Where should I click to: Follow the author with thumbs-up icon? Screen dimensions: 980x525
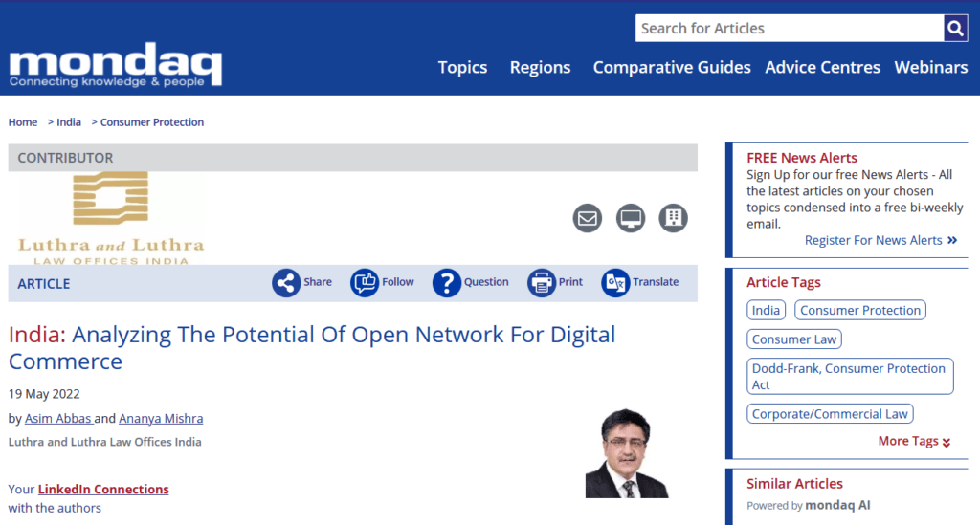(365, 283)
